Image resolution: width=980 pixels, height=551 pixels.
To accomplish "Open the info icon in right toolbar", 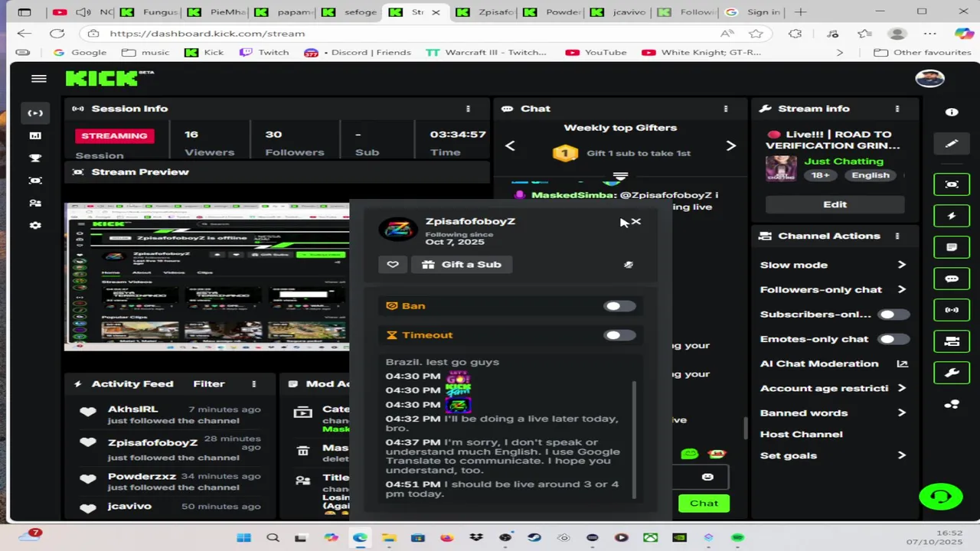I will (x=952, y=112).
